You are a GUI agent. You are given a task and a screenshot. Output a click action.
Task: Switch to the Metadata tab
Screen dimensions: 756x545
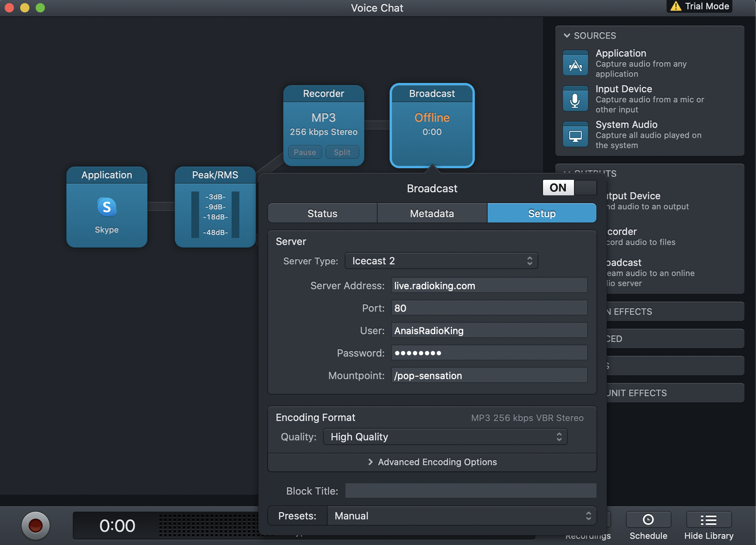[x=432, y=213]
